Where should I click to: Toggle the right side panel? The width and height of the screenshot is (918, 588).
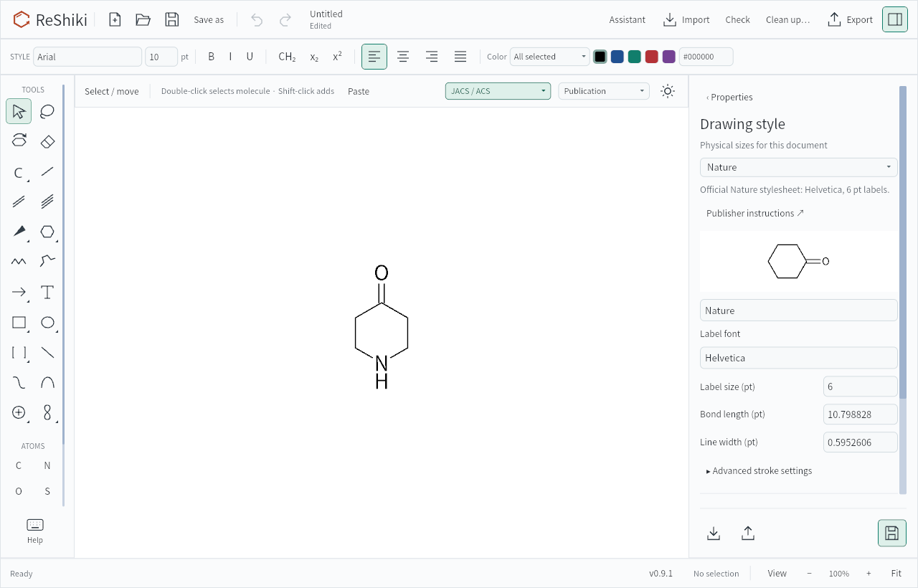(894, 19)
